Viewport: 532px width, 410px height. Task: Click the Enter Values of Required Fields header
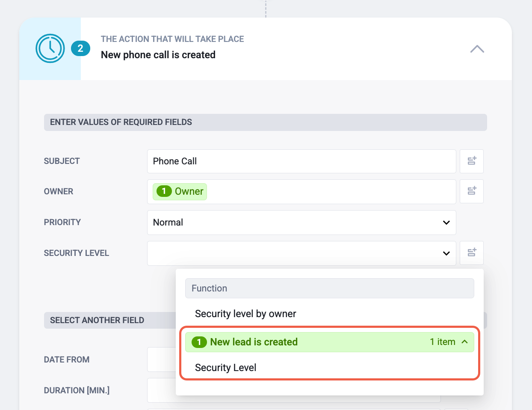tap(266, 122)
